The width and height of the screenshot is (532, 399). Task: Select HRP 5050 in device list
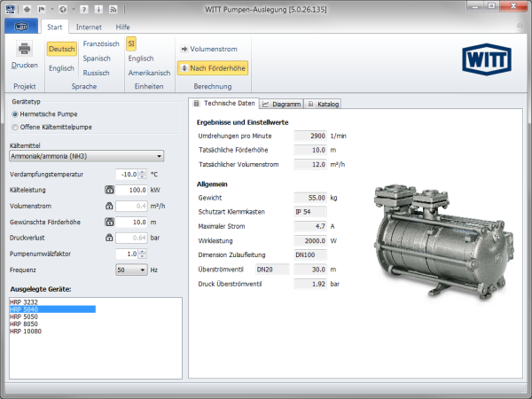[24, 317]
